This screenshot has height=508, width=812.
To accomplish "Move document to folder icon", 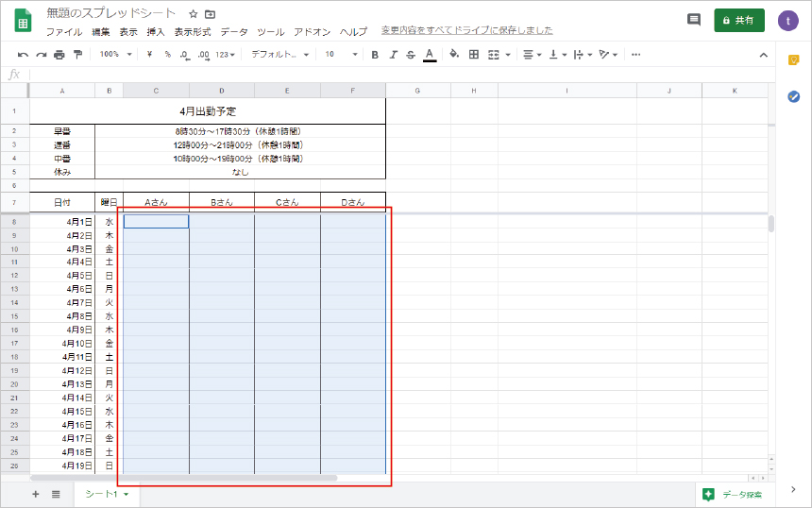I will point(210,14).
